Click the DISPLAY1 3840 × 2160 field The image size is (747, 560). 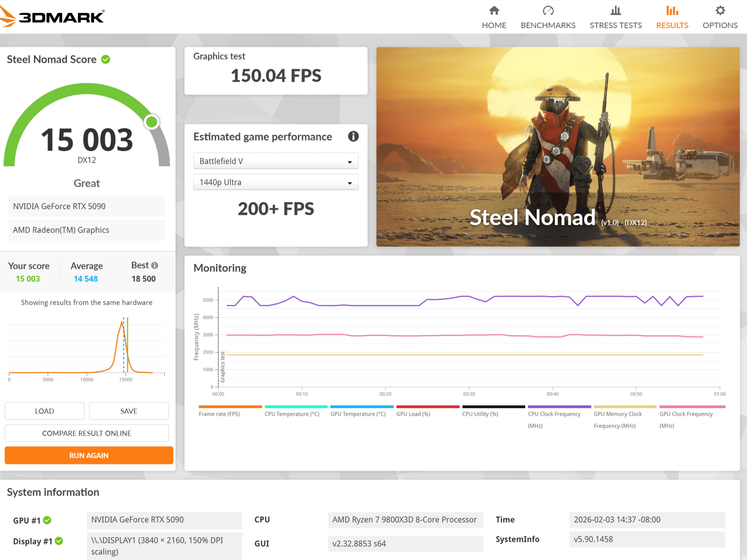[164, 546]
